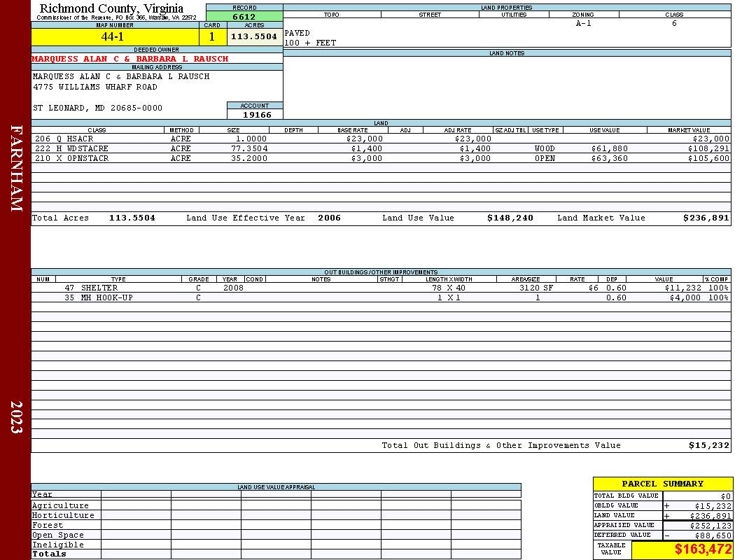The height and width of the screenshot is (560, 735).
Task: Click the Land Use Value $148,240
Action: (x=510, y=218)
